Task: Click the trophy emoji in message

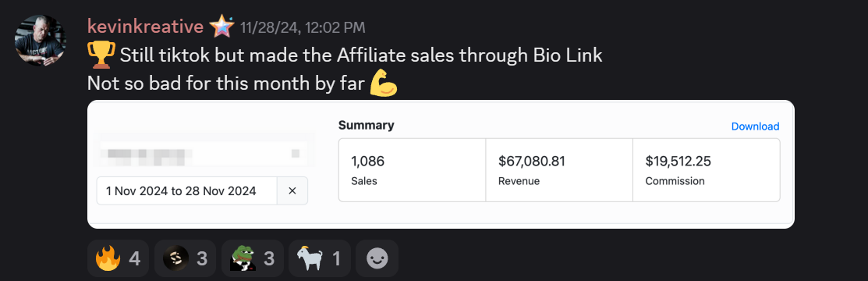Action: tap(101, 55)
